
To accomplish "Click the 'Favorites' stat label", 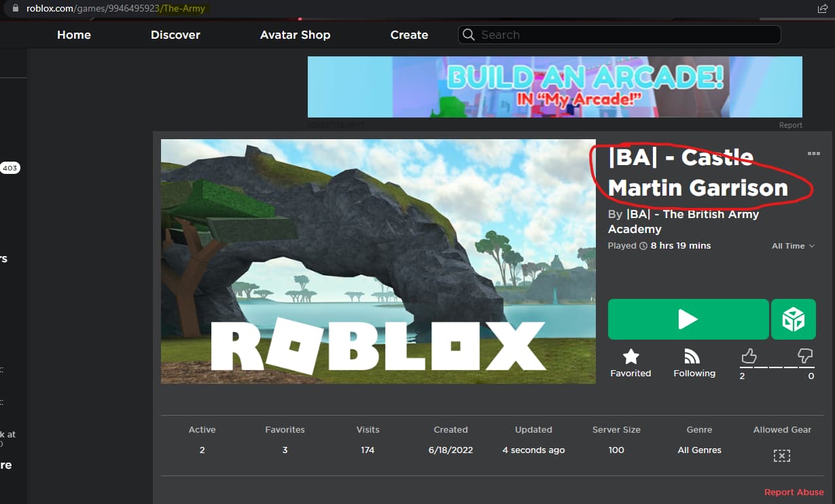I will 285,430.
